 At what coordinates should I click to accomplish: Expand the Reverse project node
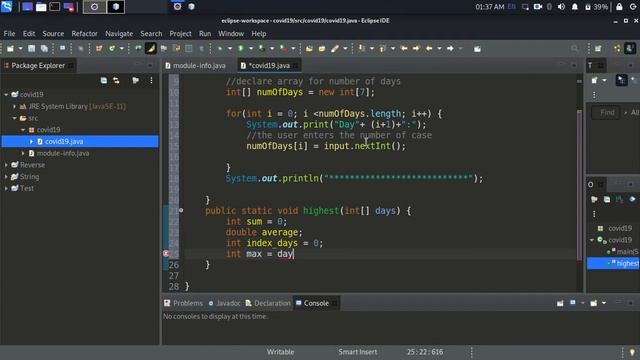(6, 165)
